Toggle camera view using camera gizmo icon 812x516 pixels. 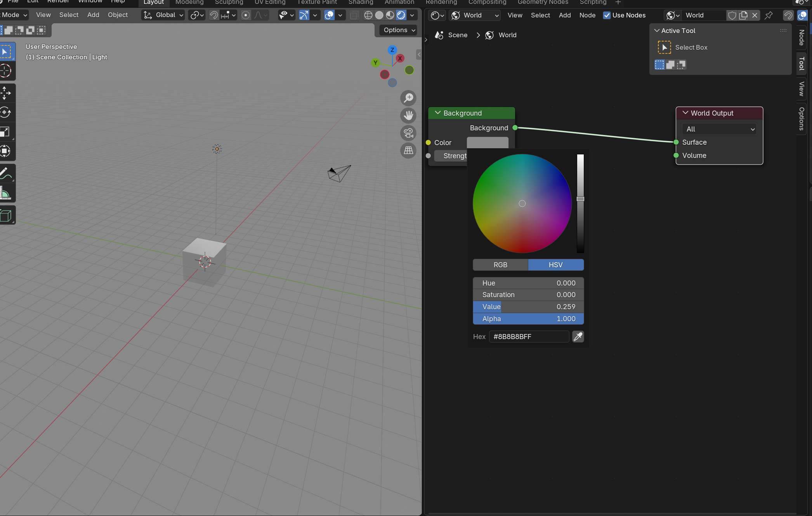click(408, 133)
